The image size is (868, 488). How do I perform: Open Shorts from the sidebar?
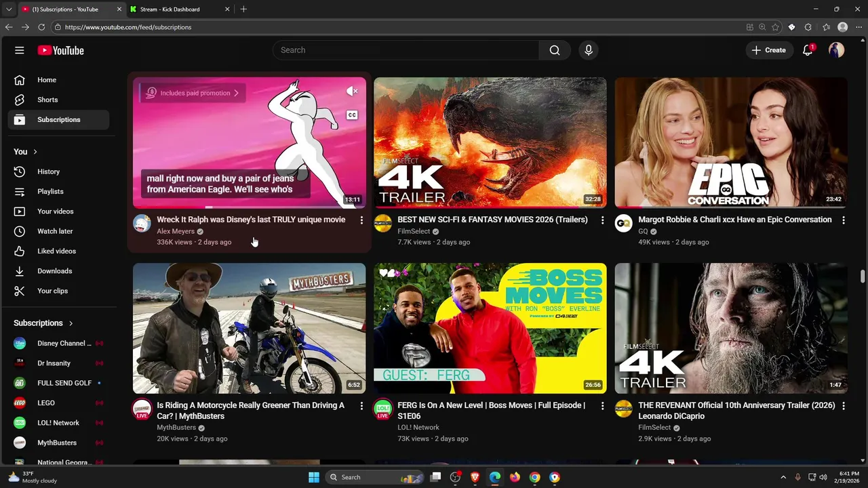coord(58,100)
